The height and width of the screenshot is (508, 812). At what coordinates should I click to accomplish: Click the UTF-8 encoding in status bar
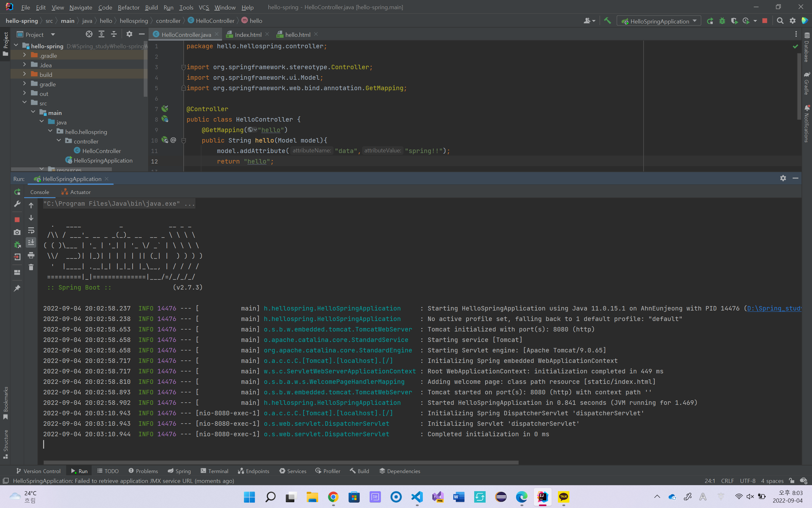748,481
